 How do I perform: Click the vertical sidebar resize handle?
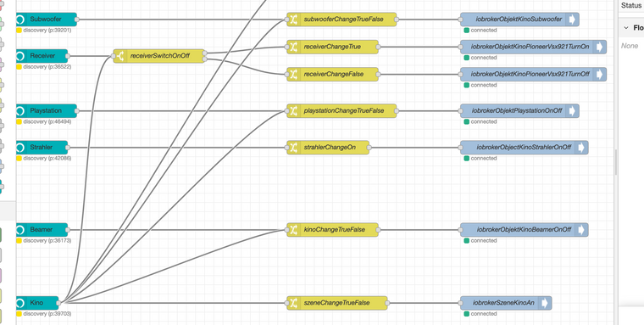[616, 163]
